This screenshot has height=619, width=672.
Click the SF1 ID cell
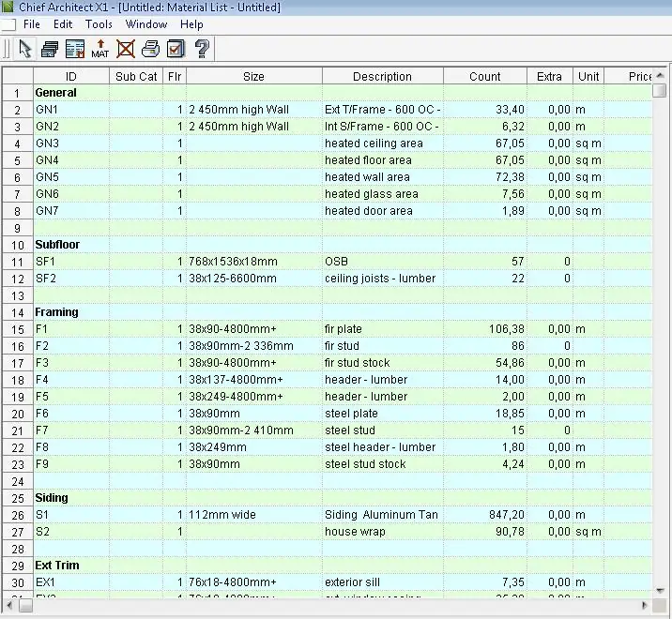pos(71,262)
